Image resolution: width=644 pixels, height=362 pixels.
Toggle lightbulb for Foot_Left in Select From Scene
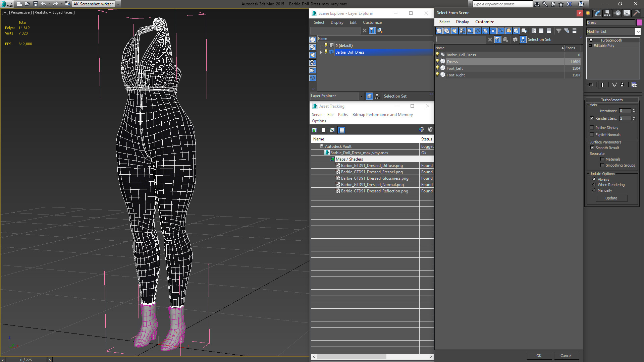[437, 68]
